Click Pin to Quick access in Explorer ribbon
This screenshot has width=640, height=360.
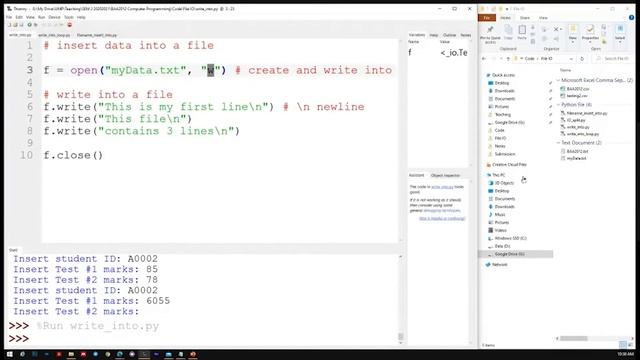tap(490, 34)
